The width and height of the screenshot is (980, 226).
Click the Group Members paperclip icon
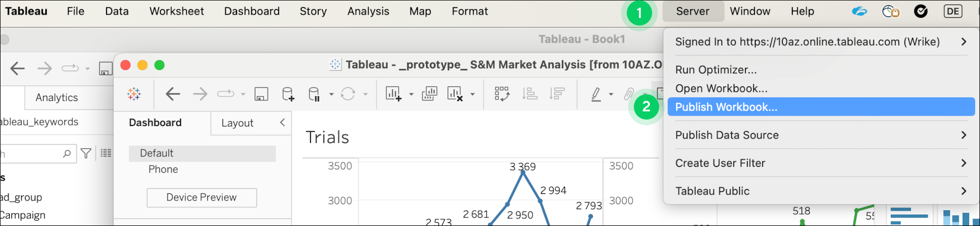point(629,94)
